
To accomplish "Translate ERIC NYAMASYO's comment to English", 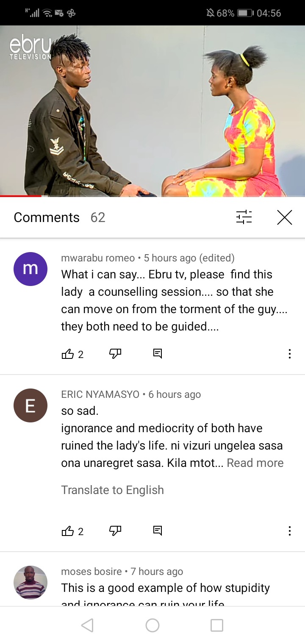I will pos(112,490).
